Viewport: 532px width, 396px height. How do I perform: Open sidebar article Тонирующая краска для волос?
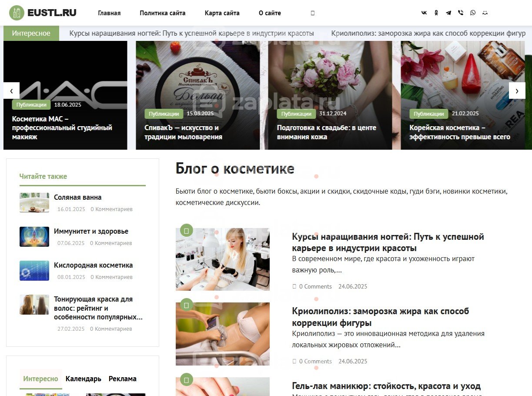pyautogui.click(x=98, y=308)
